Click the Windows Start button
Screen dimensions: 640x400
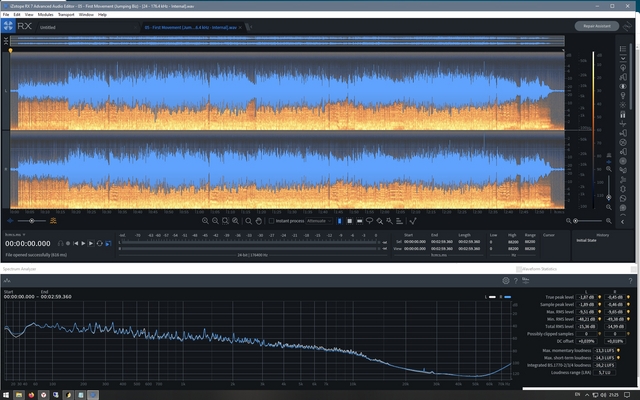pos(6,394)
